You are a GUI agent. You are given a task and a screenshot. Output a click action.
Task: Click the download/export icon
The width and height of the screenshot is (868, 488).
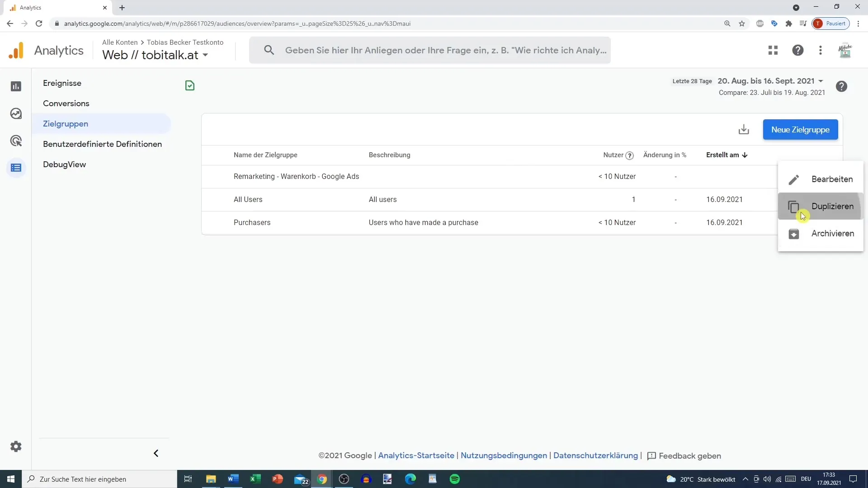pos(744,129)
